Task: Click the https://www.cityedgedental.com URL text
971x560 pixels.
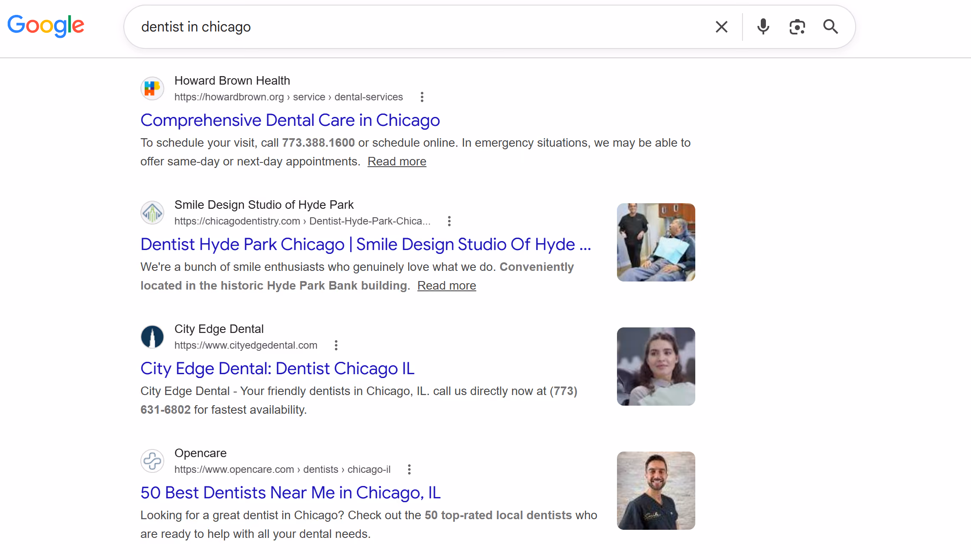Action: (x=246, y=345)
